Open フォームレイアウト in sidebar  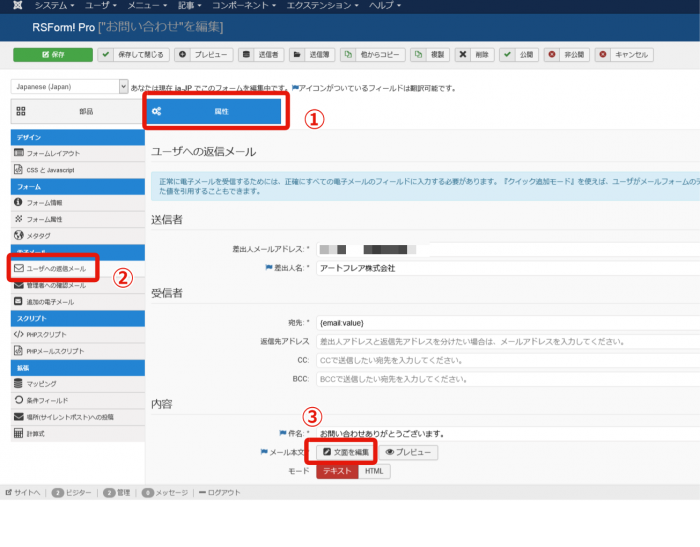78,153
